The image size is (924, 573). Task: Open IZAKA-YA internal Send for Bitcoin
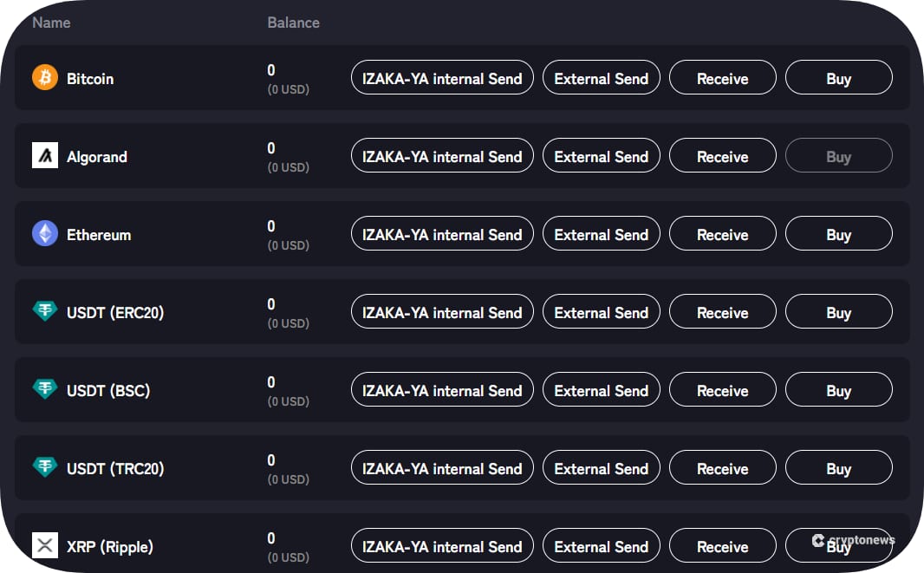click(442, 77)
